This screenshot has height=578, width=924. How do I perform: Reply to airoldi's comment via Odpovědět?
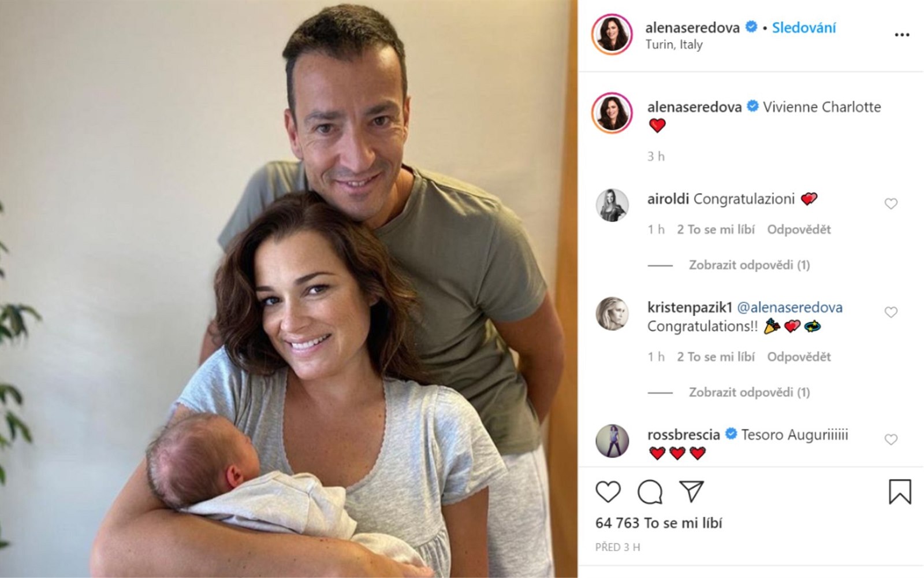pos(799,229)
